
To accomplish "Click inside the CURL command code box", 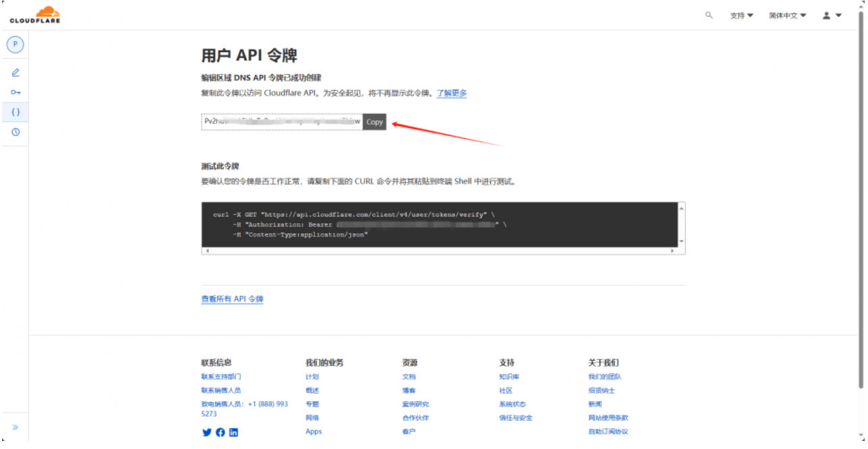I will point(439,224).
